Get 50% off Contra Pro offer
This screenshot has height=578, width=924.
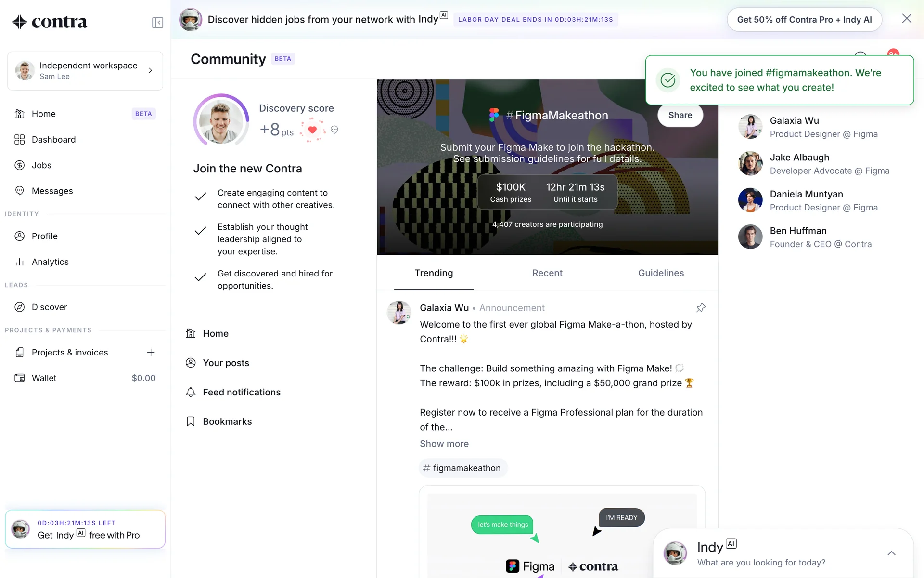click(804, 20)
